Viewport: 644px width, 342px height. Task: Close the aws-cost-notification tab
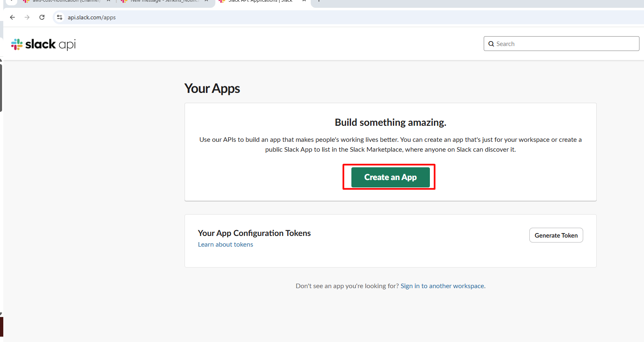pyautogui.click(x=108, y=1)
